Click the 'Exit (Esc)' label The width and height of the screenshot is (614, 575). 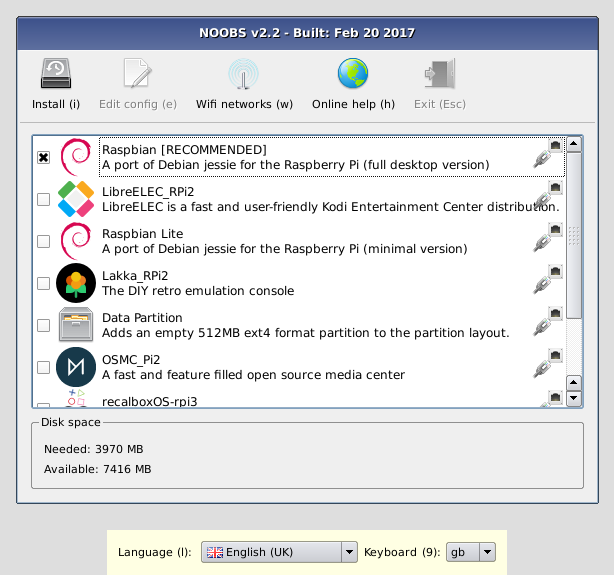440,104
